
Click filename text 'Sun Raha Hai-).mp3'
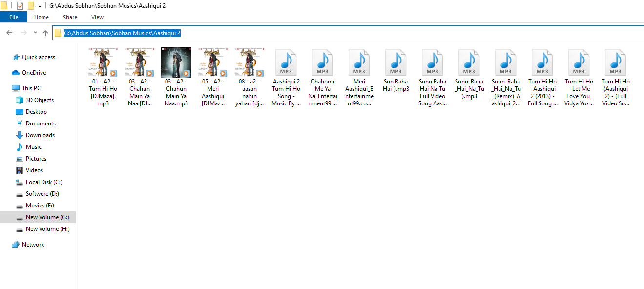click(396, 85)
